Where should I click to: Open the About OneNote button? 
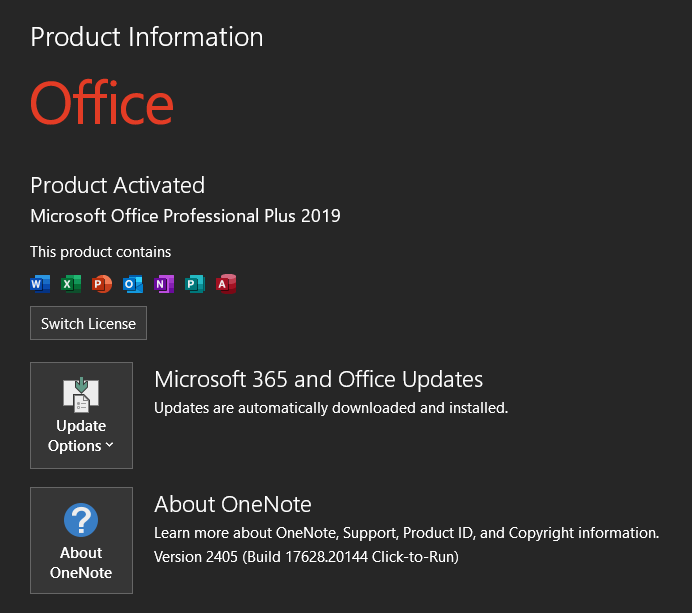coord(81,540)
